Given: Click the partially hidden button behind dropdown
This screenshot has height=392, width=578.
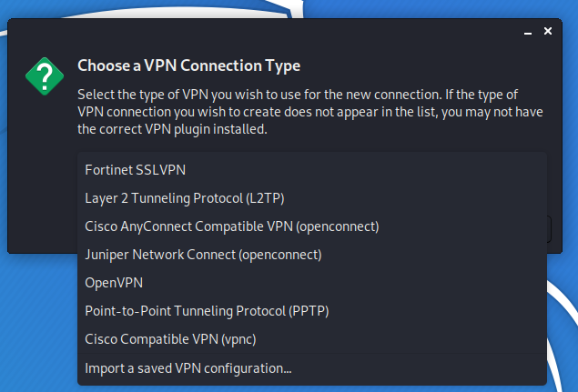Looking at the screenshot, I should coord(549,229).
